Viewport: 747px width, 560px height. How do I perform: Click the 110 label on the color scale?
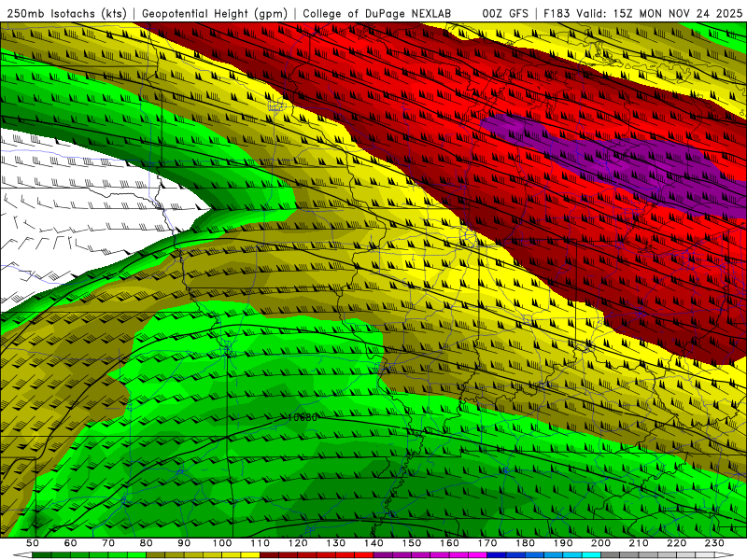[261, 543]
